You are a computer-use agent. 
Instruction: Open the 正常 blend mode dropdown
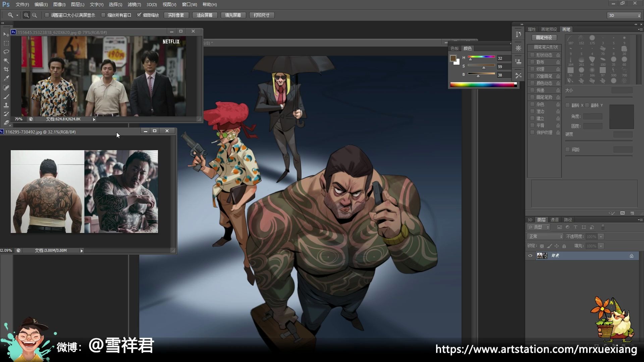coord(545,237)
